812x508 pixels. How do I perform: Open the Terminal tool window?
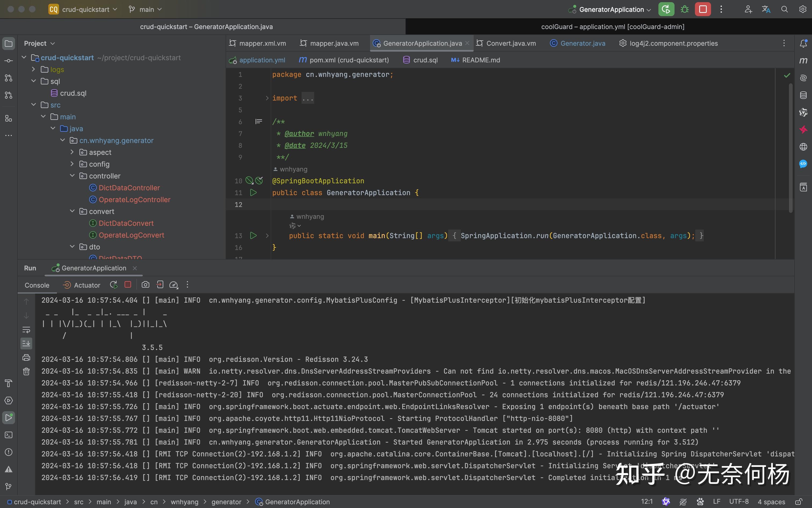[9, 435]
